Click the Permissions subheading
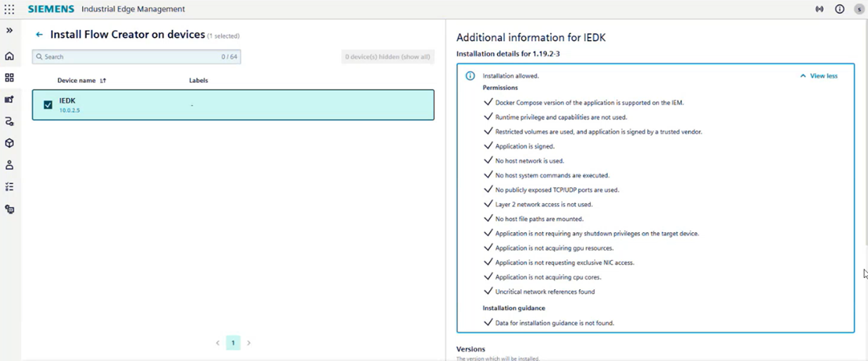The height and width of the screenshot is (361, 868). (500, 88)
